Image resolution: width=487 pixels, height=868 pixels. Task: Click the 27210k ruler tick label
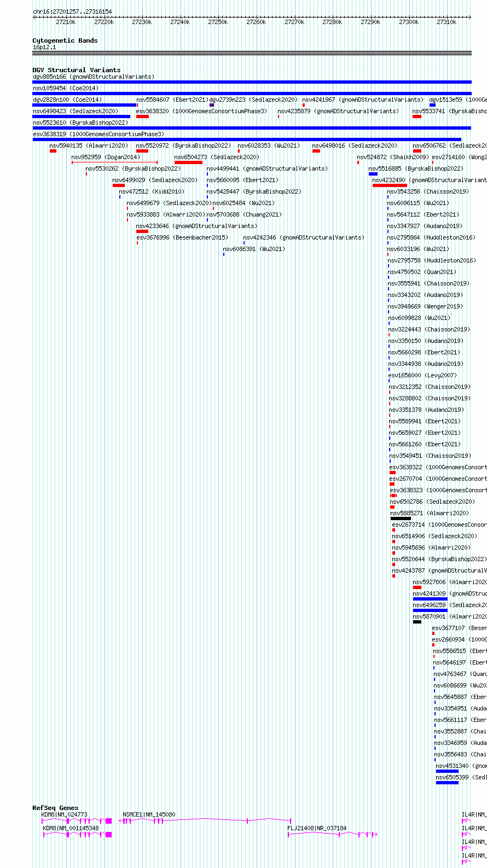tap(66, 22)
